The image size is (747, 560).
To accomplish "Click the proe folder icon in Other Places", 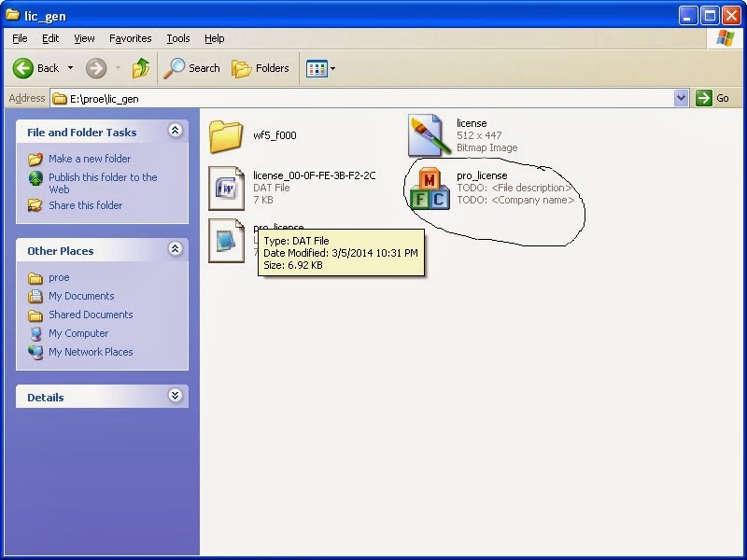I will click(35, 278).
